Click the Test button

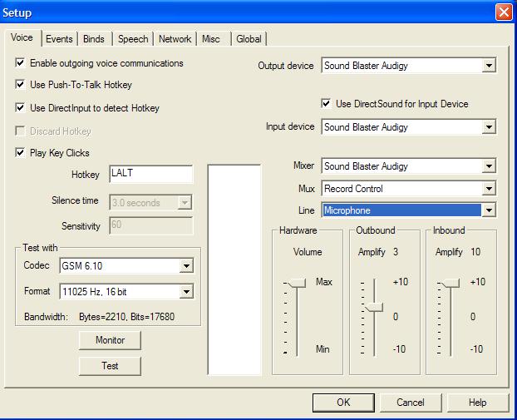coord(110,366)
